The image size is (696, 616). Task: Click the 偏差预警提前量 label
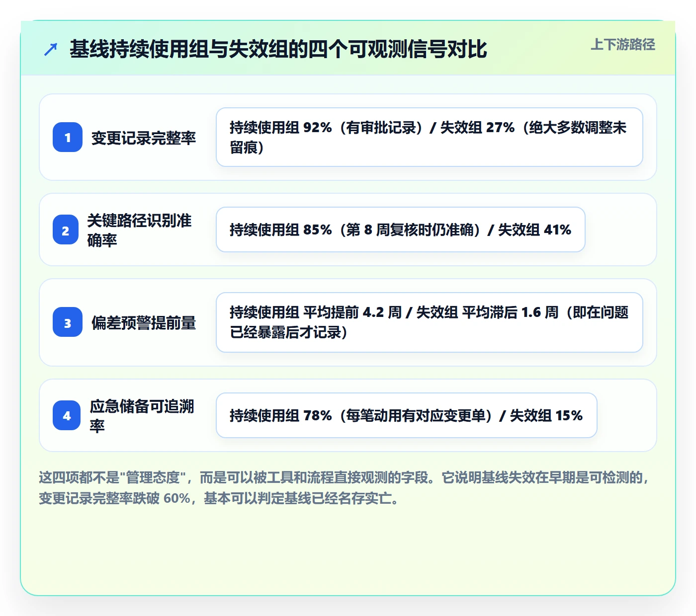point(144,322)
